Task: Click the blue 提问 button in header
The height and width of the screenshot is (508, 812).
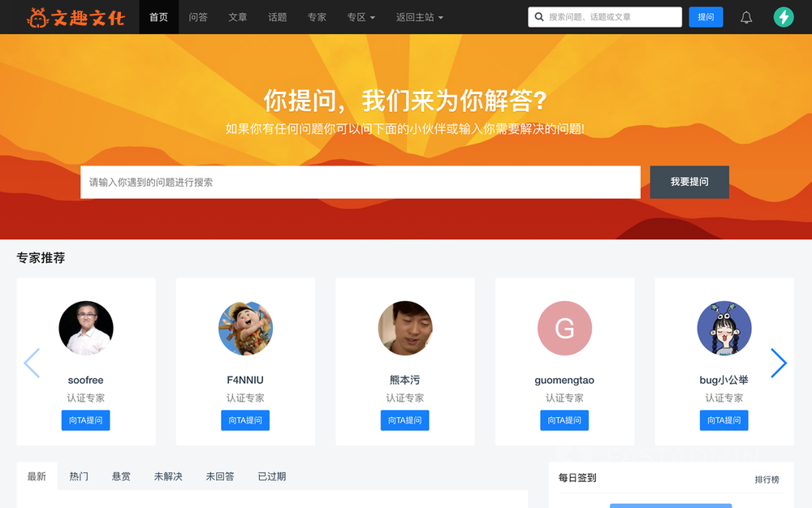Action: click(x=706, y=17)
